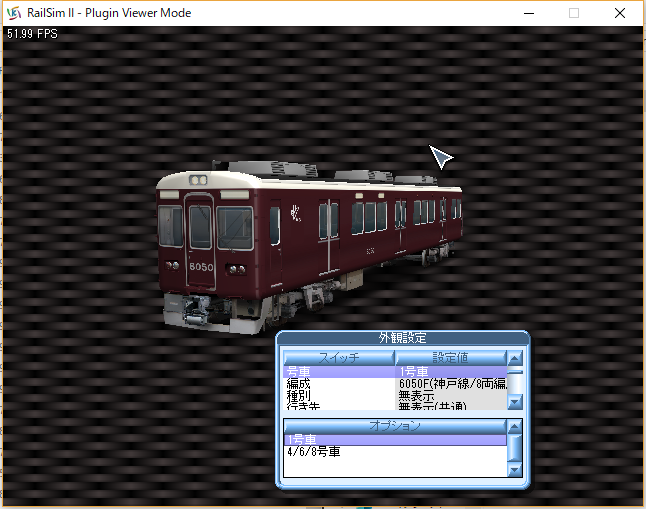Click the 6050 train car model

309,246
